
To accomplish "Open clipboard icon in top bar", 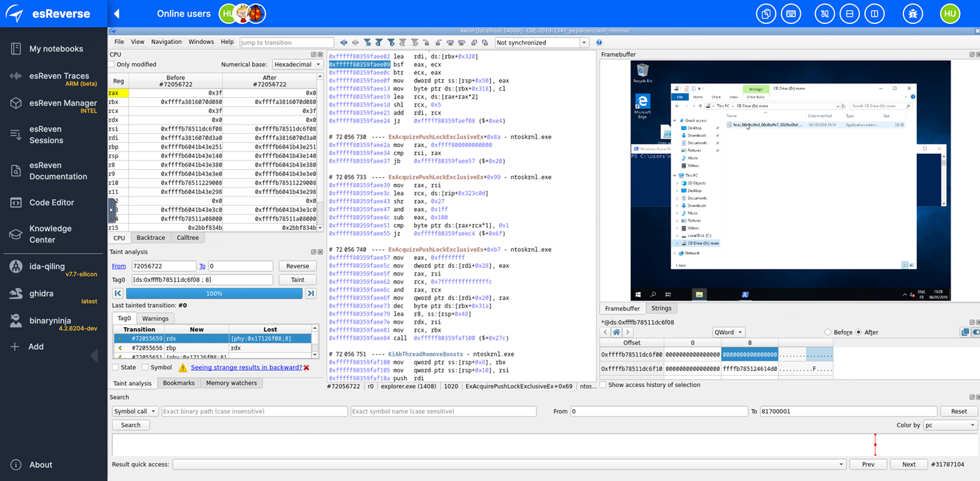I will coord(766,13).
